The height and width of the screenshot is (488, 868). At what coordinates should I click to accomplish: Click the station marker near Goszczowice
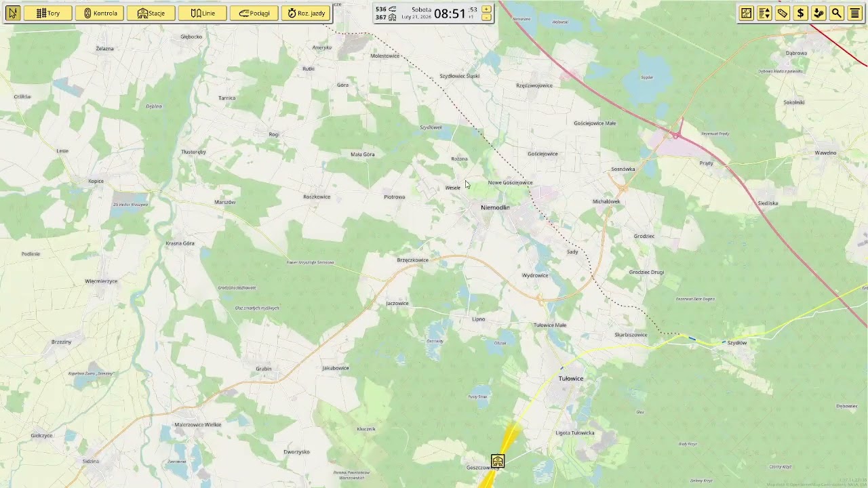tap(498, 462)
